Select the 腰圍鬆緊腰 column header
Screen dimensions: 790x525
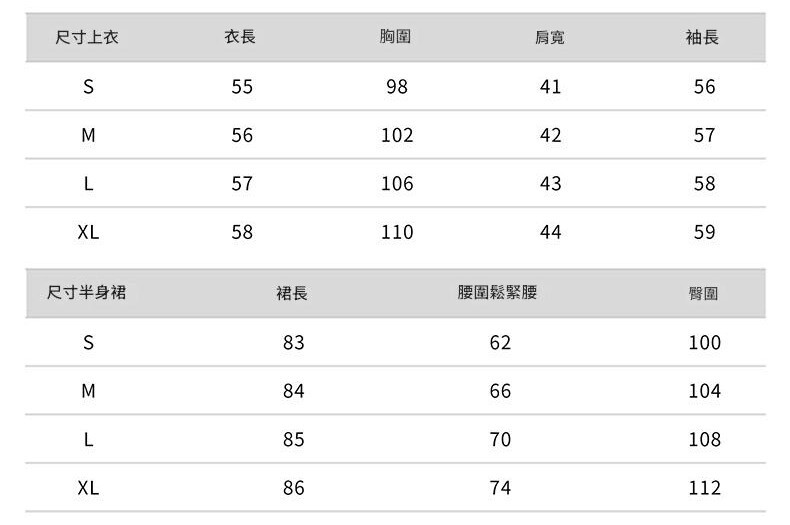(x=498, y=293)
